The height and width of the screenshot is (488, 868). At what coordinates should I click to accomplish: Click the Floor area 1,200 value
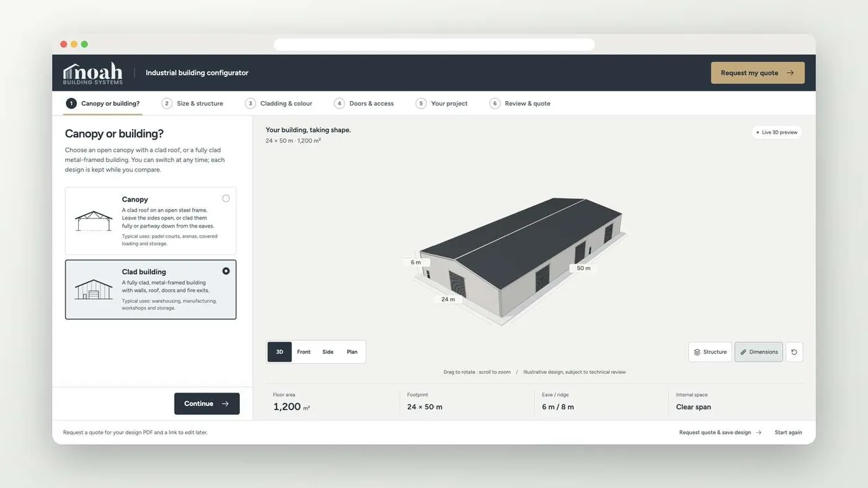click(291, 407)
